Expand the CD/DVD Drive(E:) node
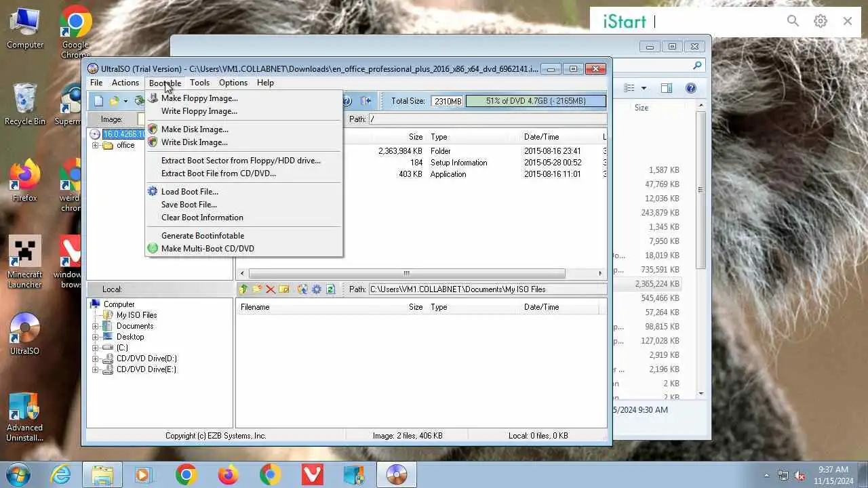The image size is (868, 488). click(x=95, y=369)
